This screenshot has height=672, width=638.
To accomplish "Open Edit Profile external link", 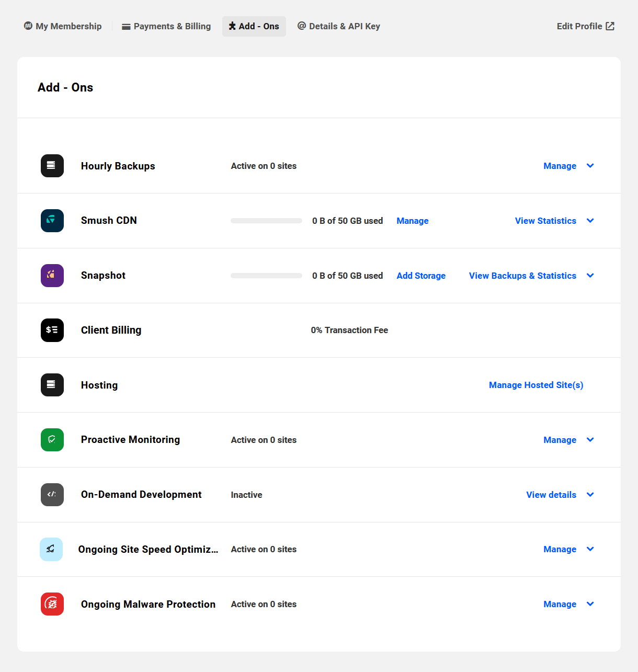I will (x=586, y=26).
